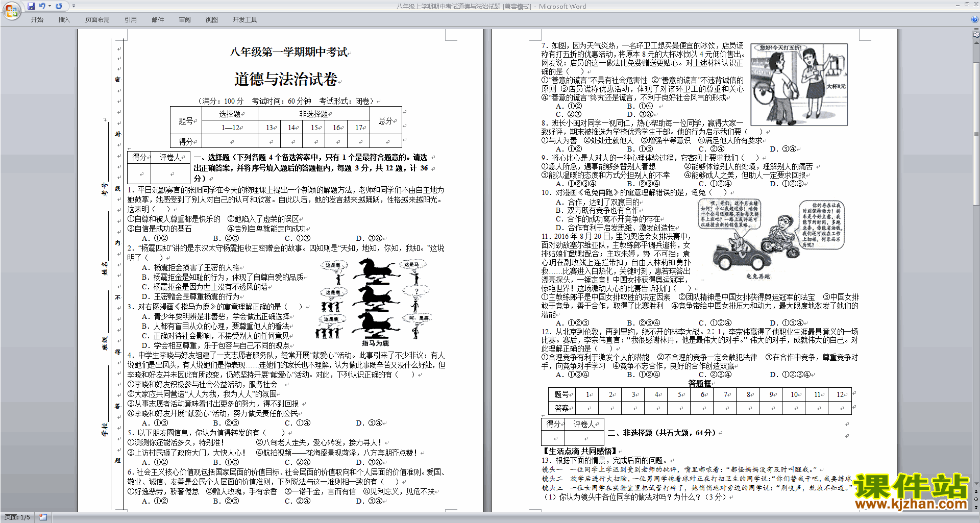Select the 大杯8元 drink shop cartoon image
The height and width of the screenshot is (523, 980).
(799, 85)
